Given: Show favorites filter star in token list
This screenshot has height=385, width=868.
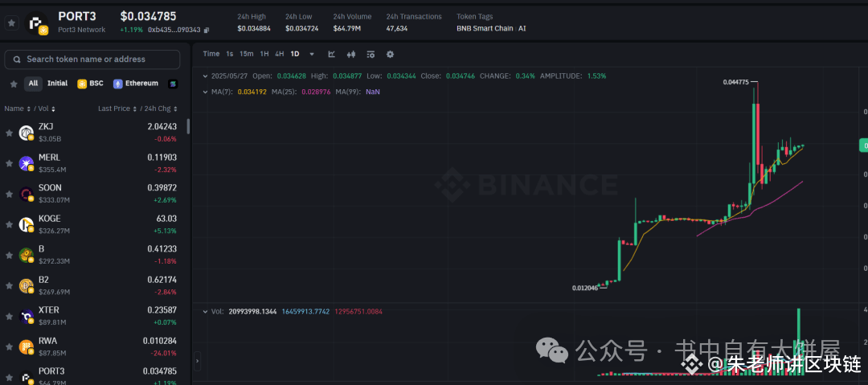Looking at the screenshot, I should point(14,84).
